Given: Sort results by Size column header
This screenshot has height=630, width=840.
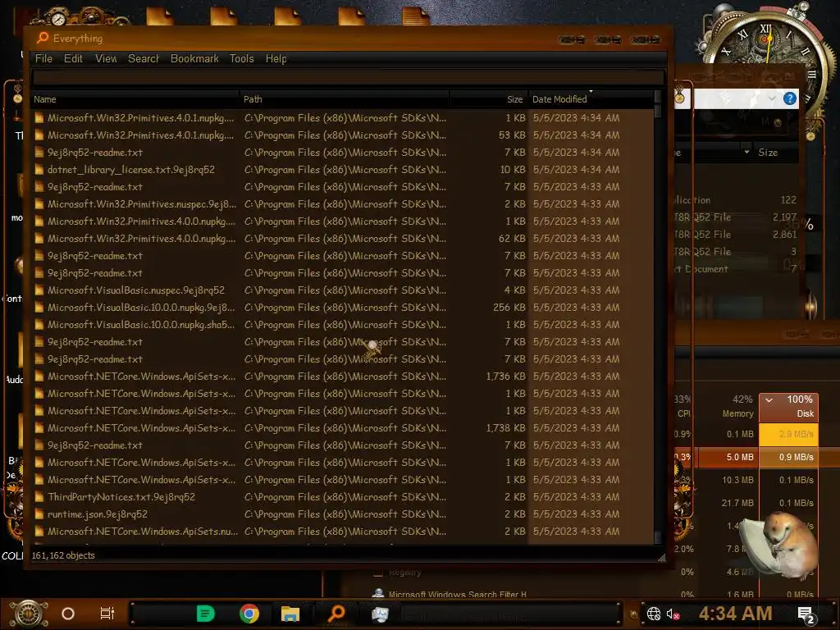Looking at the screenshot, I should [489, 99].
